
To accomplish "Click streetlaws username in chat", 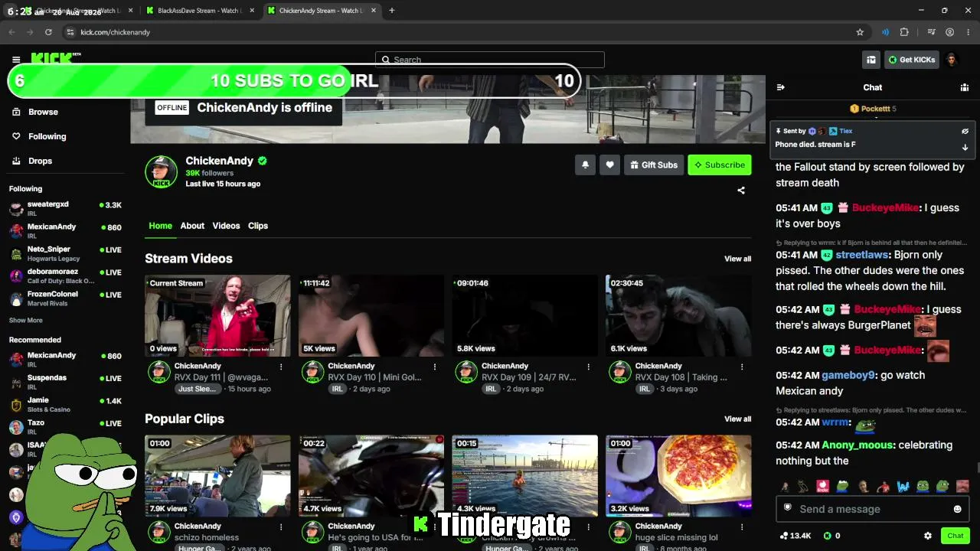I will pyautogui.click(x=861, y=255).
